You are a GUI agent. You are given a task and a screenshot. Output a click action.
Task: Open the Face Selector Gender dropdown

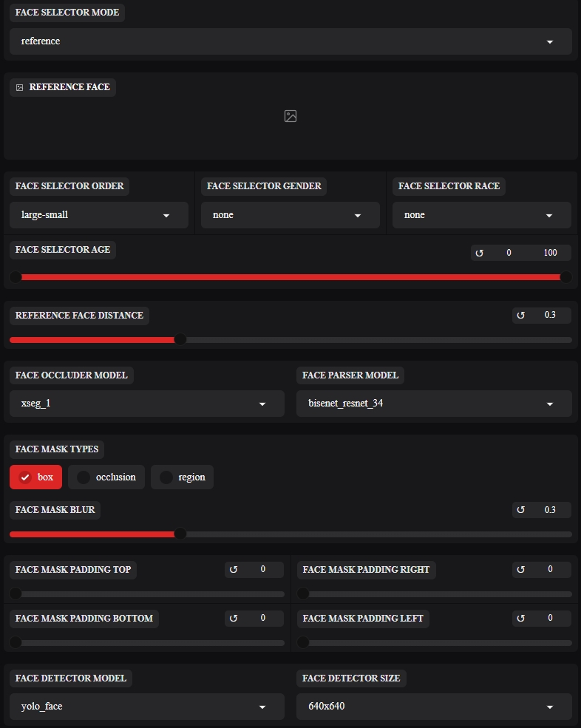[x=290, y=215]
